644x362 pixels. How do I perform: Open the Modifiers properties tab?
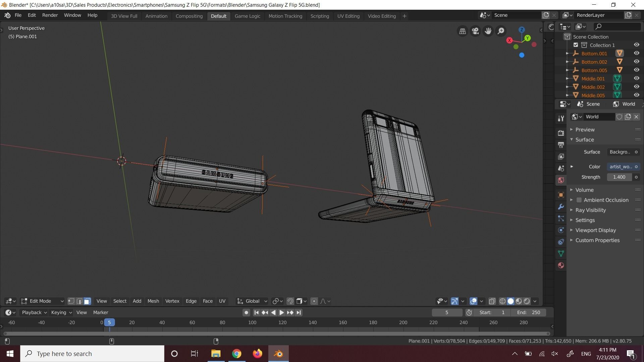[x=561, y=206]
